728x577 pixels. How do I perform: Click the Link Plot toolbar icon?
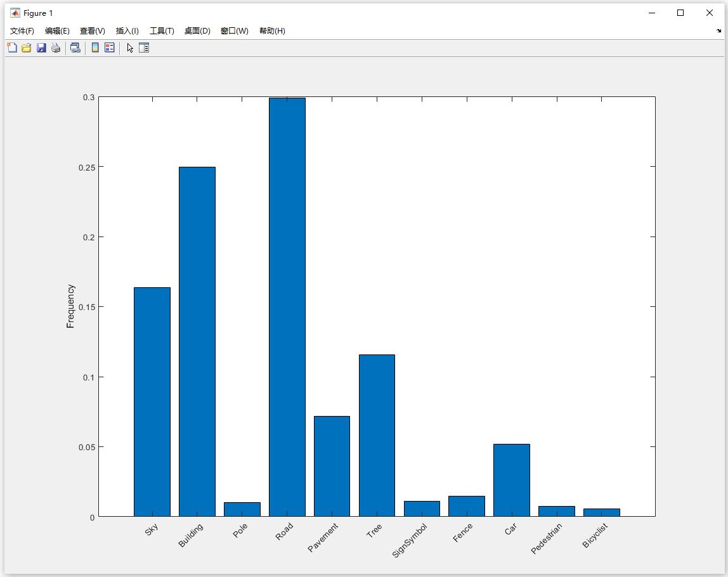[x=75, y=48]
